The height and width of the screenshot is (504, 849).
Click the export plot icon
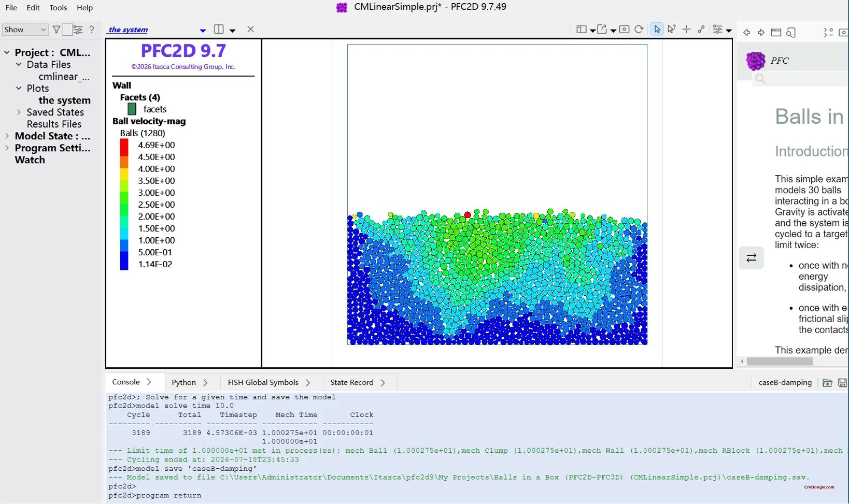coord(602,30)
